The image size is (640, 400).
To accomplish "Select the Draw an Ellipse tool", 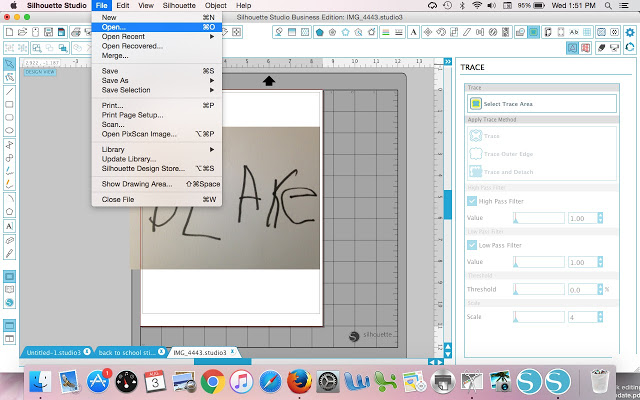I will (9, 131).
